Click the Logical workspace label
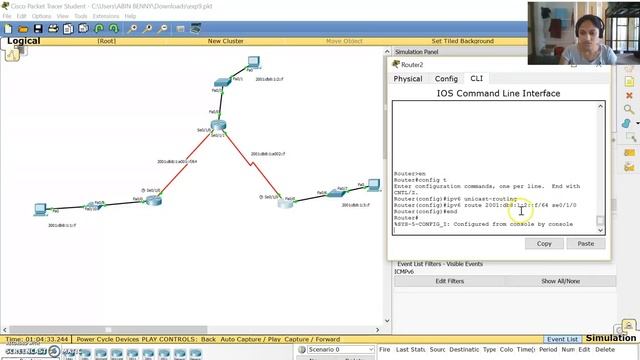Viewport: 640px width, 360px height. pyautogui.click(x=24, y=41)
